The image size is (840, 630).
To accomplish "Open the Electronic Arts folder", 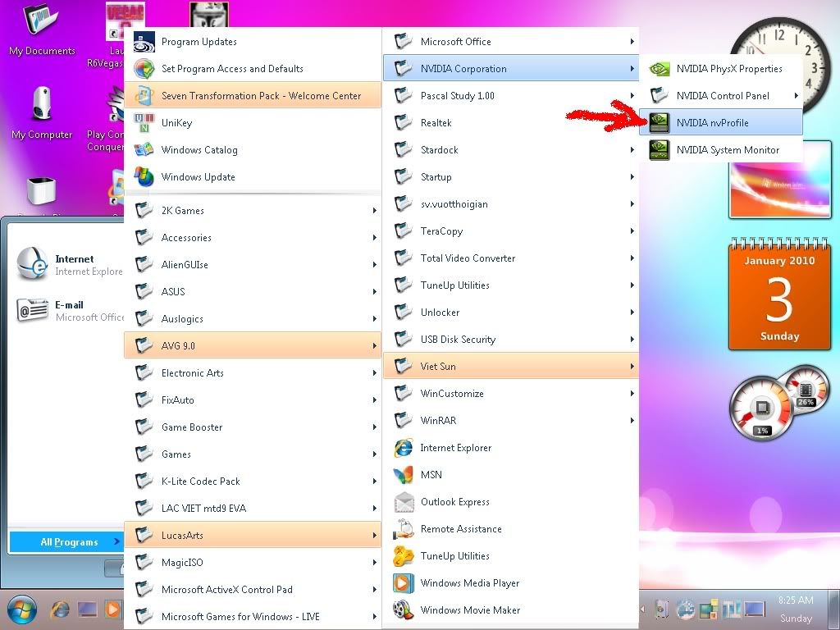I will click(x=253, y=373).
